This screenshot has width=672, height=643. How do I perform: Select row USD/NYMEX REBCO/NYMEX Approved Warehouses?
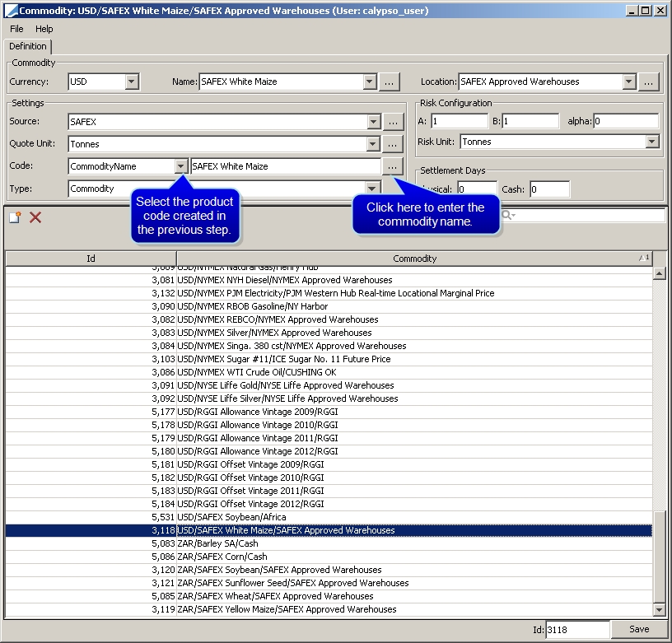329,319
